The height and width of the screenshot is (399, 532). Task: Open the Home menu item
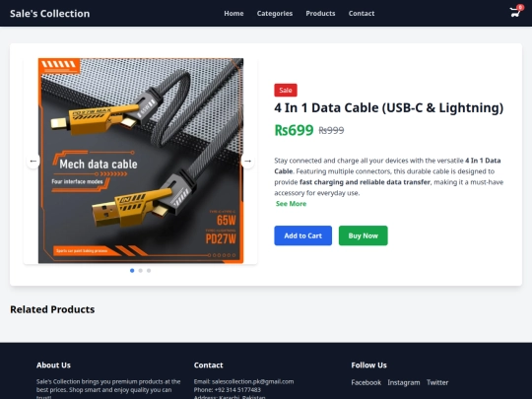coord(233,13)
